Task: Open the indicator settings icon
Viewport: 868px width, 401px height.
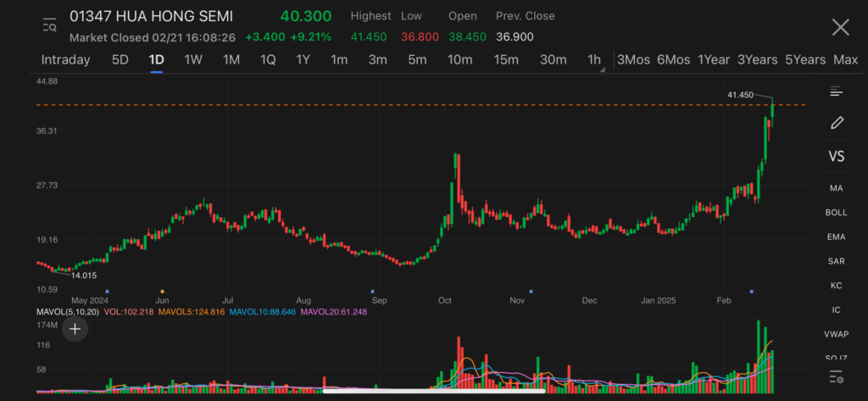Action: pos(836,376)
